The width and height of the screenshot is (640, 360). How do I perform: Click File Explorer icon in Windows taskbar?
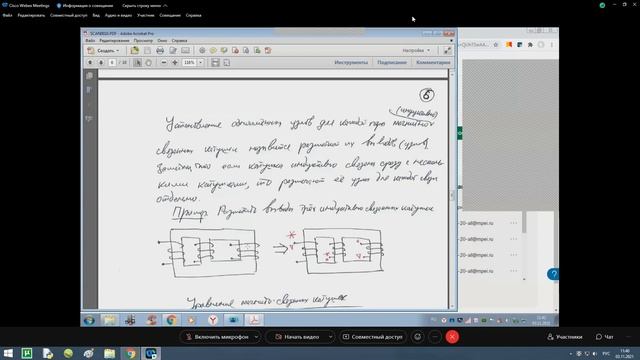(109, 353)
